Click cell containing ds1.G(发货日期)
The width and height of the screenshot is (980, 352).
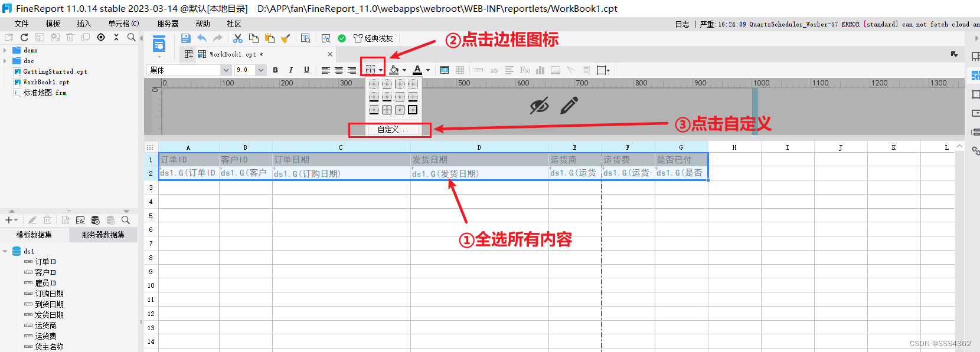(x=479, y=173)
